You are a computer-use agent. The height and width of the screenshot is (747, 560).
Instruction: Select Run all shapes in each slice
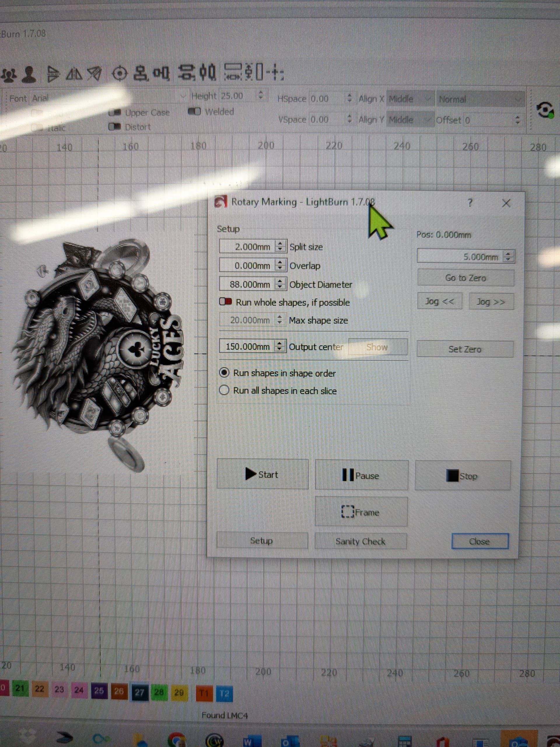click(x=224, y=390)
